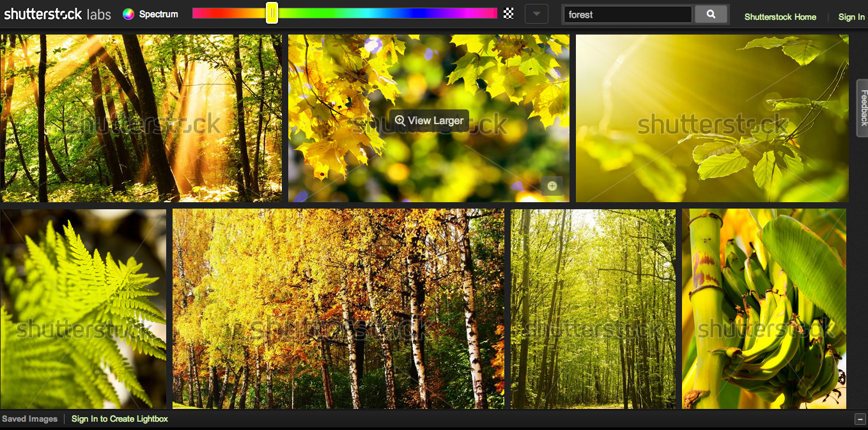The width and height of the screenshot is (868, 430).
Task: Click the Sign In link in header
Action: pyautogui.click(x=851, y=17)
